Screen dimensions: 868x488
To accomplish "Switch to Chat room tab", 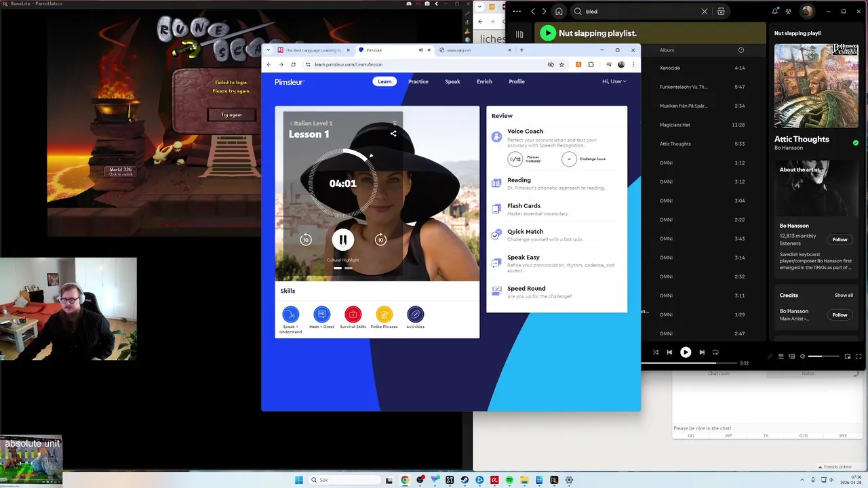I will coord(719,373).
